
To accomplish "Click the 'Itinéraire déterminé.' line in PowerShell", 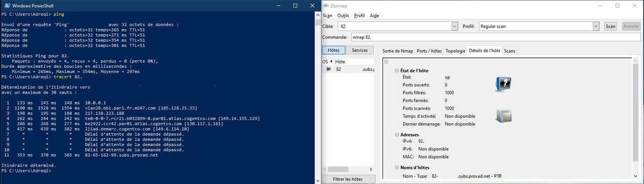I will click(29, 165).
